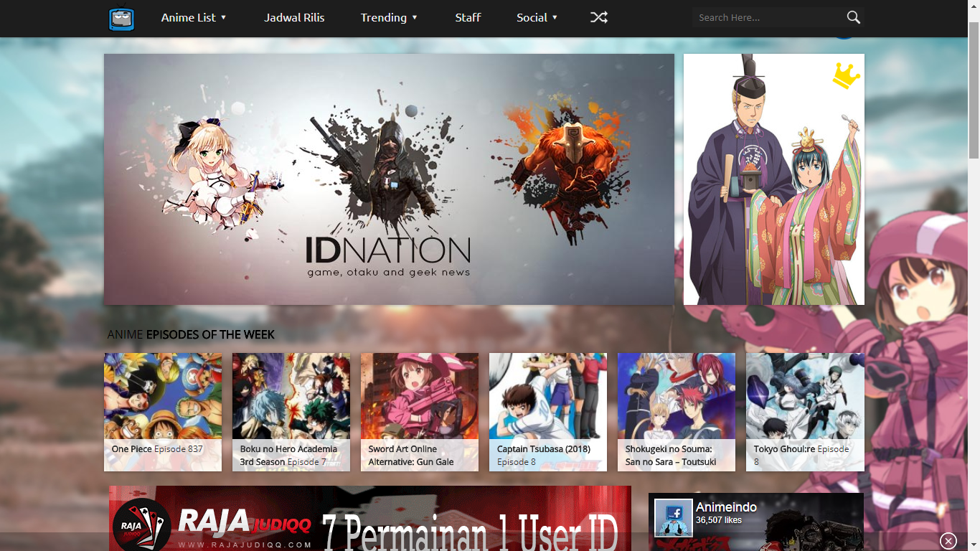Click the Raja JudiQQ round logo
This screenshot has width=980, height=551.
tap(142, 525)
